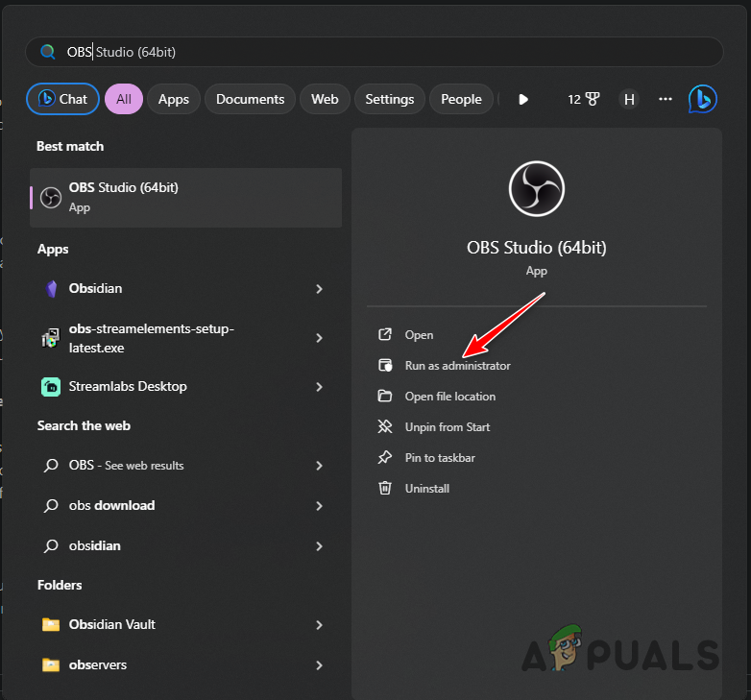Expand the observers folder chevron
751x700 pixels.
(x=320, y=665)
